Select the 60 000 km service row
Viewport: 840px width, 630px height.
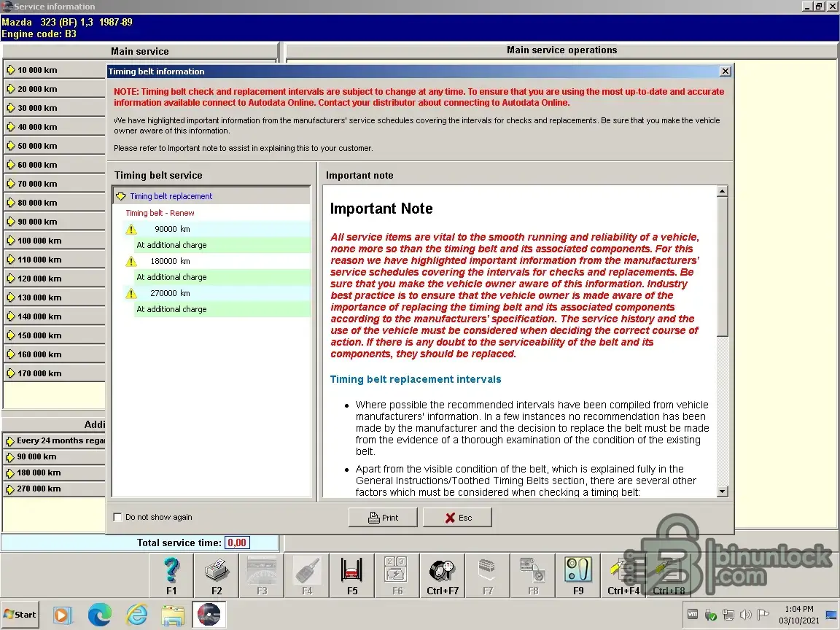pos(55,165)
